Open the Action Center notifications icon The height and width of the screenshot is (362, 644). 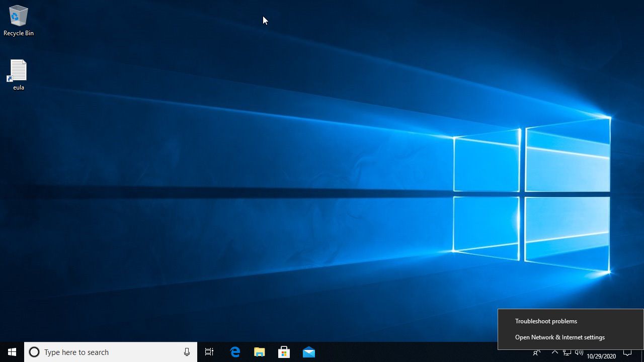point(627,352)
